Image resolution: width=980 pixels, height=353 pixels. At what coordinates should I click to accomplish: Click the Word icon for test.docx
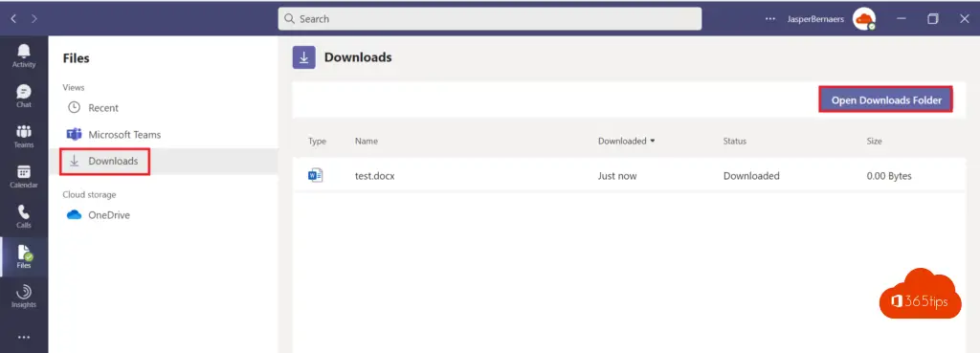[x=315, y=176]
